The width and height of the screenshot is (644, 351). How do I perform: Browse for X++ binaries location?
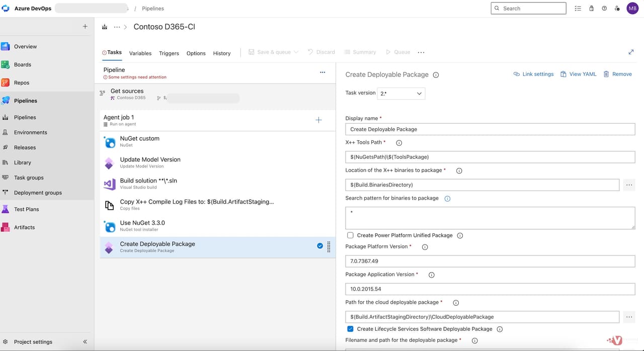(629, 185)
